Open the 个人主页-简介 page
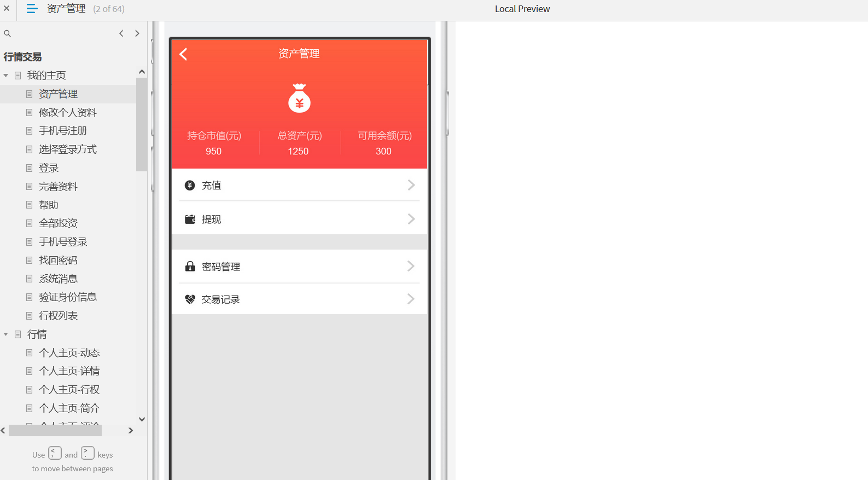Screen dimensions: 868x480 69,408
